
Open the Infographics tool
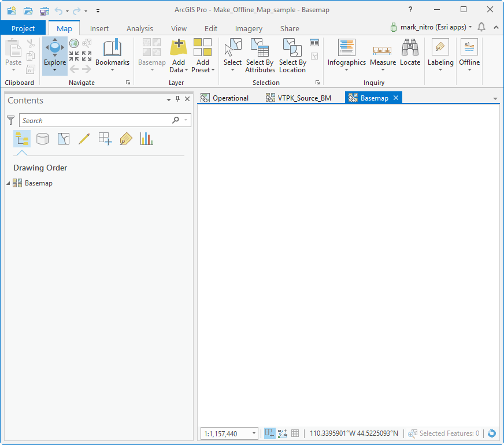347,55
